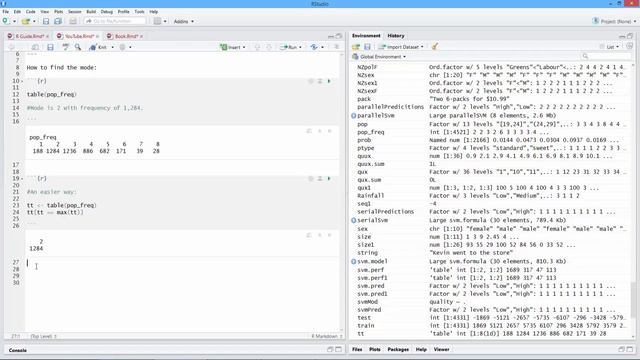640x360 pixels.
Task: Clear the 1284 output with X icon
Action: pyautogui.click(x=330, y=235)
